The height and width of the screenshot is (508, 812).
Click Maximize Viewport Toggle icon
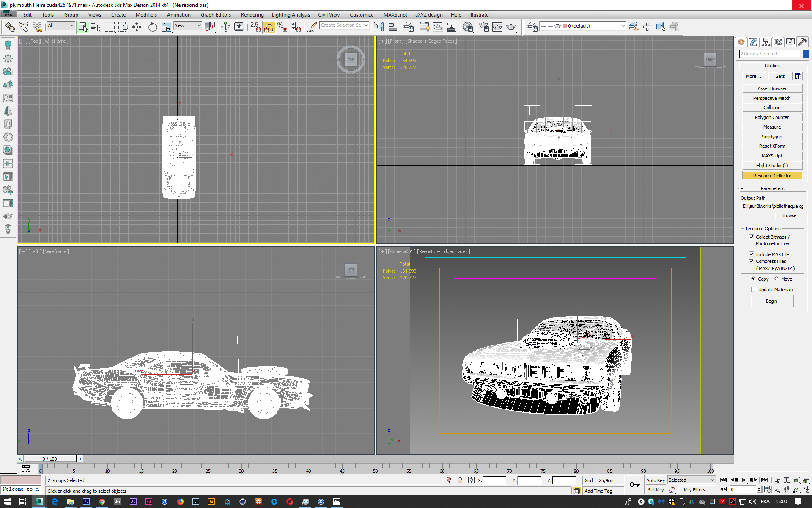pyautogui.click(x=806, y=490)
